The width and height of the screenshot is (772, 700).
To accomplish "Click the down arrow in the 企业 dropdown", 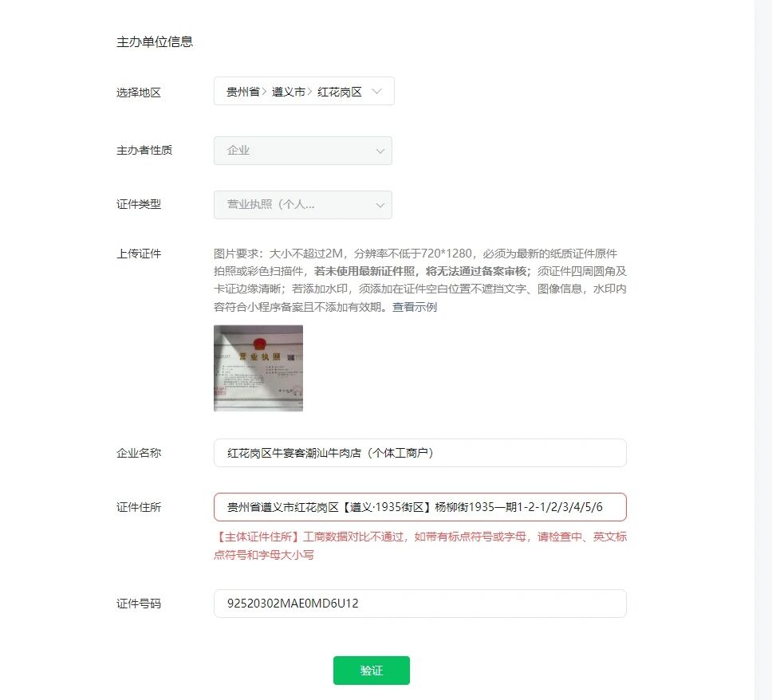I will (x=380, y=151).
